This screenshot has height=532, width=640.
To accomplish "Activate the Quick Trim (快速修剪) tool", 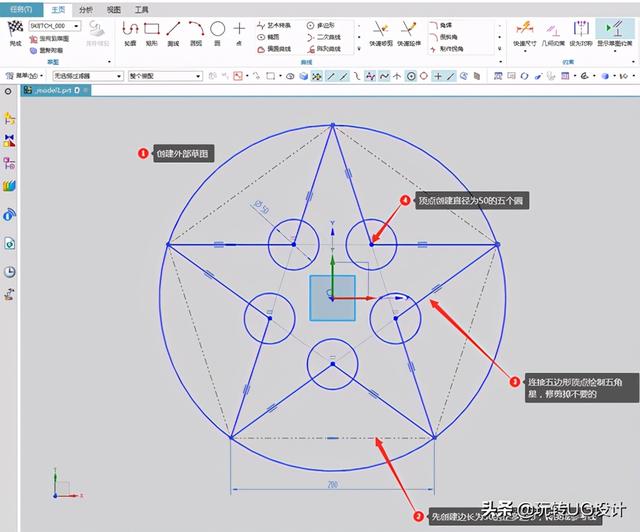I will 381,33.
